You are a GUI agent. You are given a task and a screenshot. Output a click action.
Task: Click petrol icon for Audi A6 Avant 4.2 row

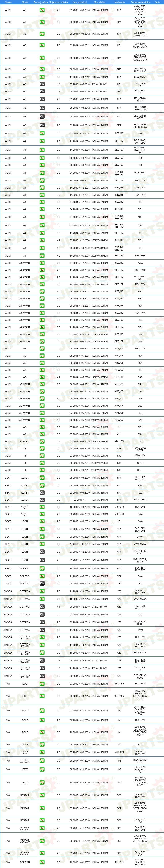point(42,420)
